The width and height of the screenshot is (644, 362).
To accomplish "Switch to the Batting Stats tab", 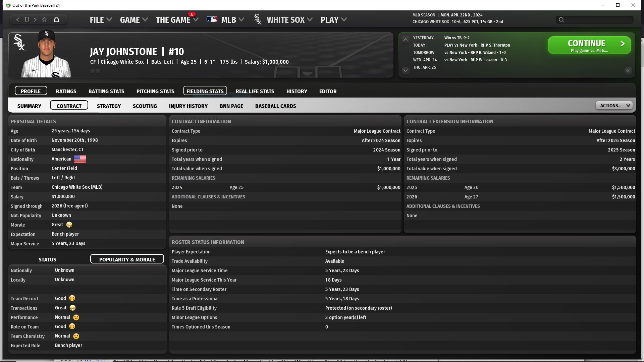I will (106, 91).
